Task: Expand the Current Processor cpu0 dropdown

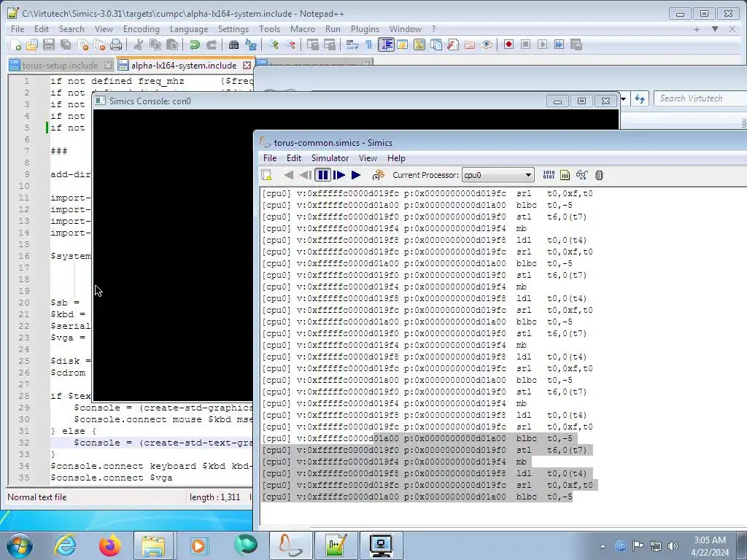Action: (x=528, y=175)
